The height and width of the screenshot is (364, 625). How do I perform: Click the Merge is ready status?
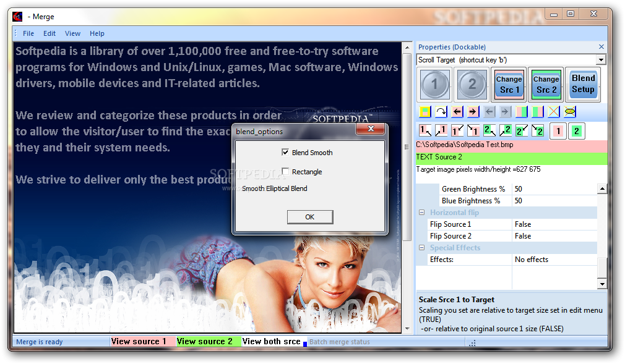(40, 342)
